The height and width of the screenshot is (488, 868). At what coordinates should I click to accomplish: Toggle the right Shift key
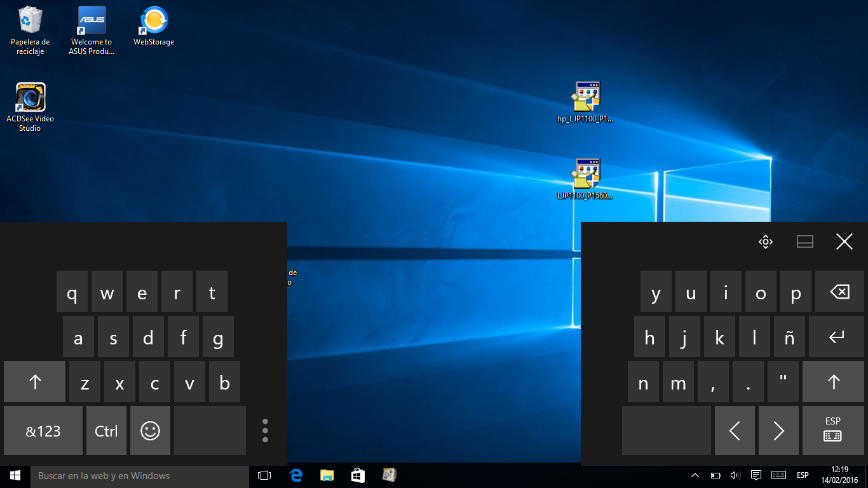[833, 382]
